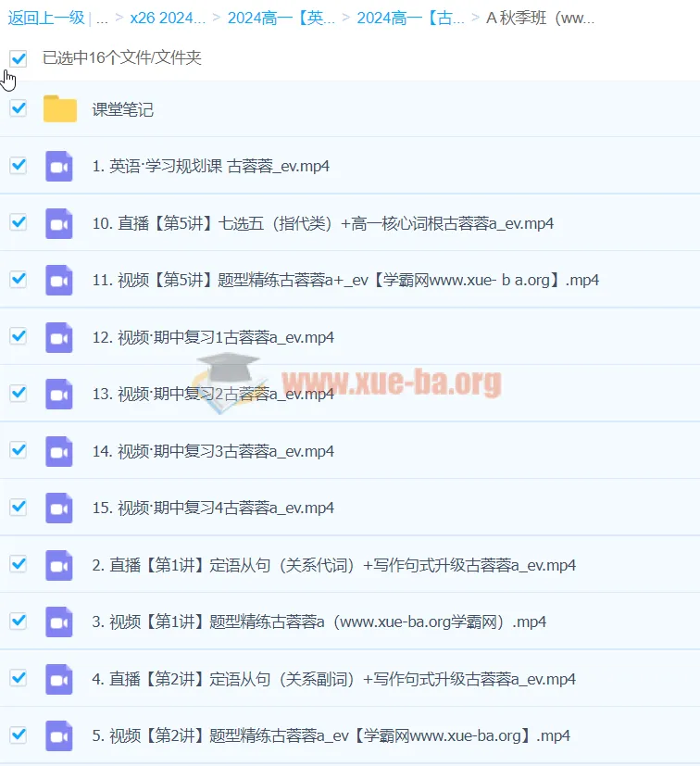Screen dimensions: 700x766
Task: Open the 课堂笔记 folder name
Action: click(x=122, y=109)
